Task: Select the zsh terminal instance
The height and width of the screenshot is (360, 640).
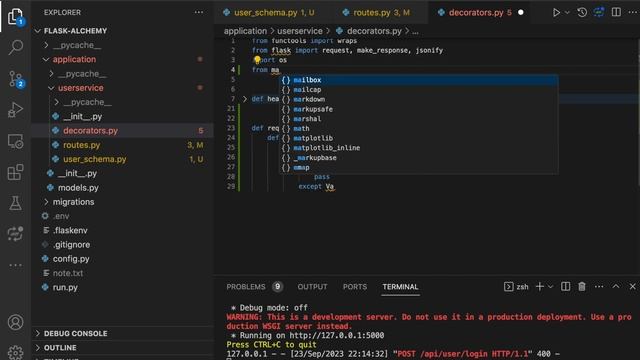Action: coord(516,287)
